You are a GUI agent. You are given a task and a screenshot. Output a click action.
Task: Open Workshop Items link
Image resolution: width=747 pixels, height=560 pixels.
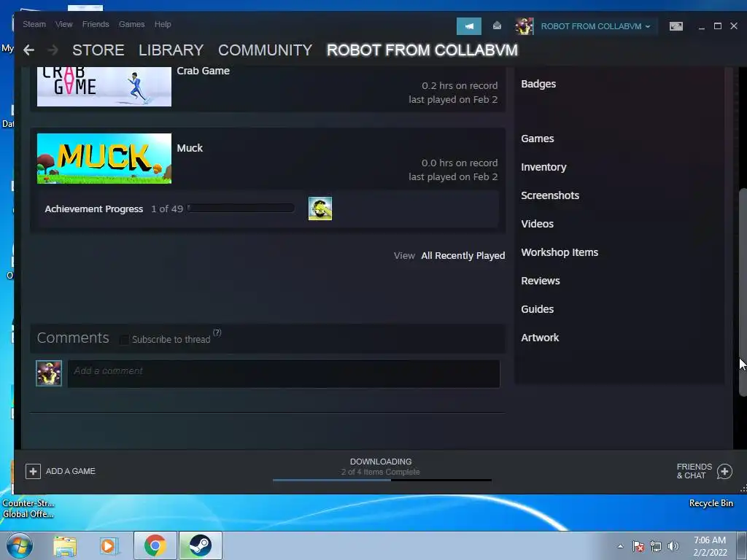(560, 252)
